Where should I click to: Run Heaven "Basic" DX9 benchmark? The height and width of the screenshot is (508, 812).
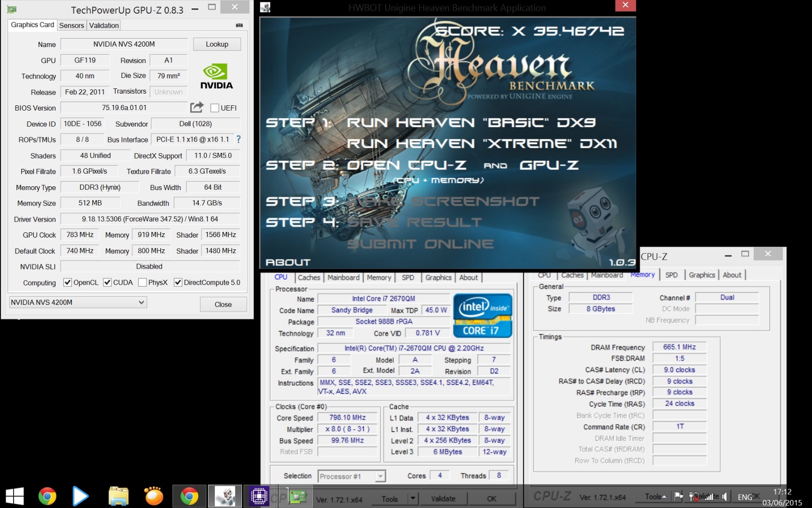coord(471,122)
